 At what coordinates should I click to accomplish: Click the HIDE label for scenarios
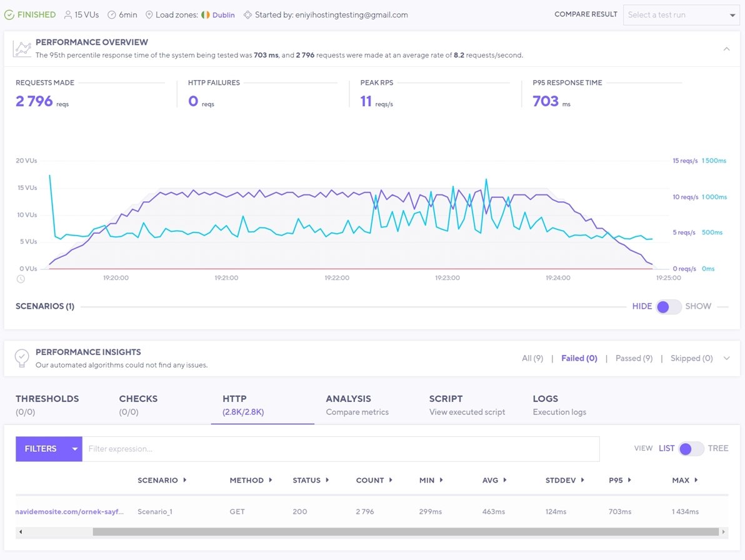[x=642, y=306]
